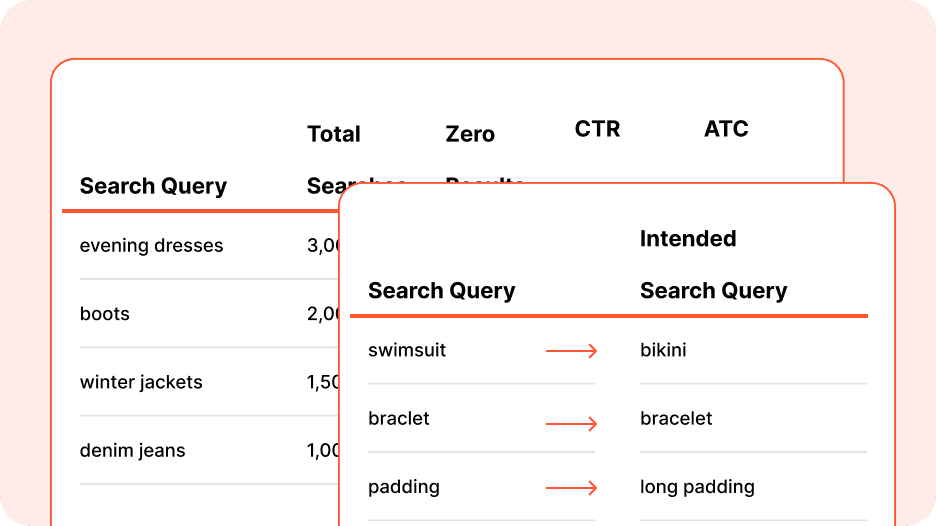Image resolution: width=936 pixels, height=526 pixels.
Task: Open the bracelet intended query
Action: (x=676, y=418)
